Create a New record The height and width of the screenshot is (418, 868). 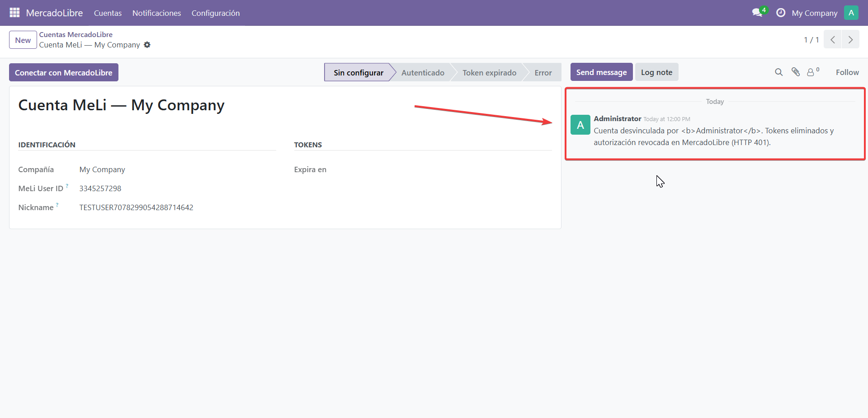(x=23, y=40)
